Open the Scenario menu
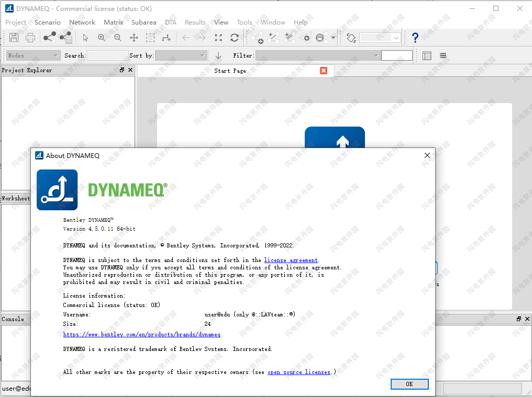 coord(48,22)
